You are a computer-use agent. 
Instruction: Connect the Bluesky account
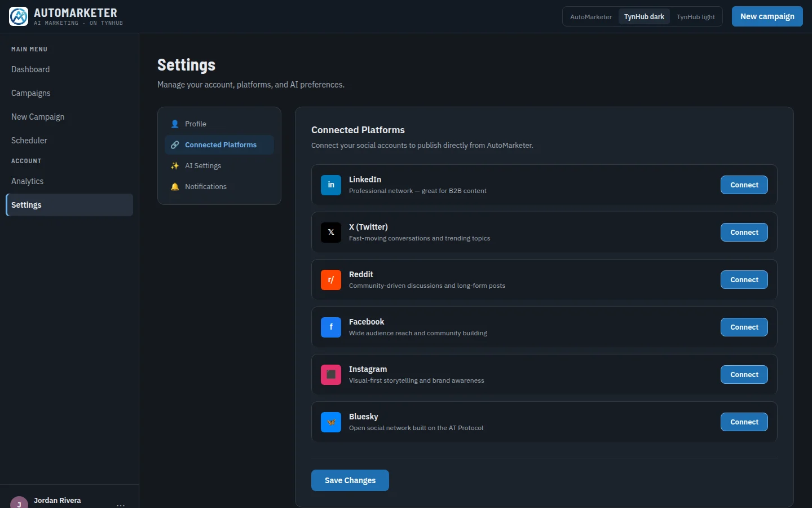tap(744, 422)
